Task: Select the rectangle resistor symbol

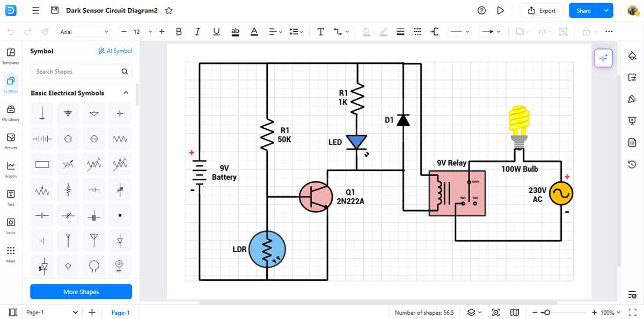Action: 42,164
